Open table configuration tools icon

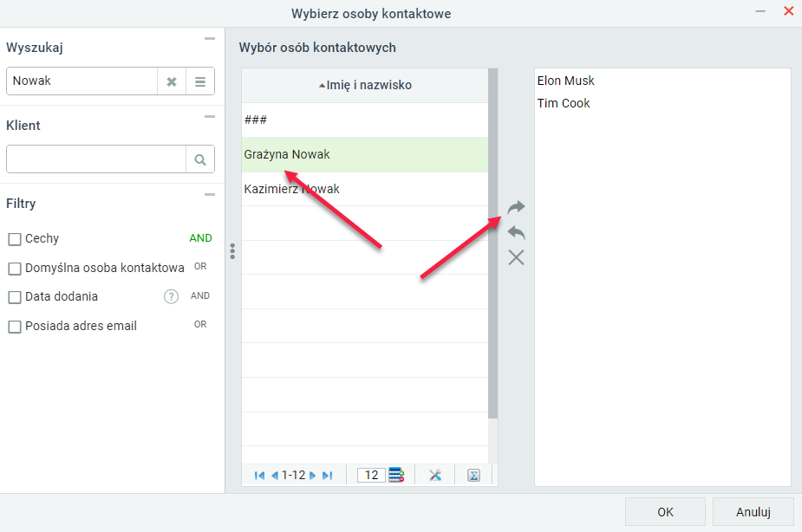(435, 476)
